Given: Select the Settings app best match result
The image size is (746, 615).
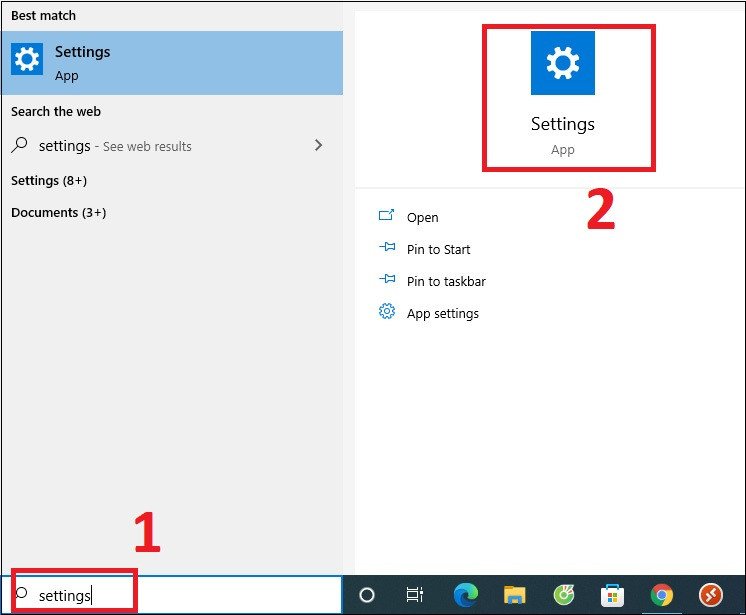Looking at the screenshot, I should click(x=171, y=62).
